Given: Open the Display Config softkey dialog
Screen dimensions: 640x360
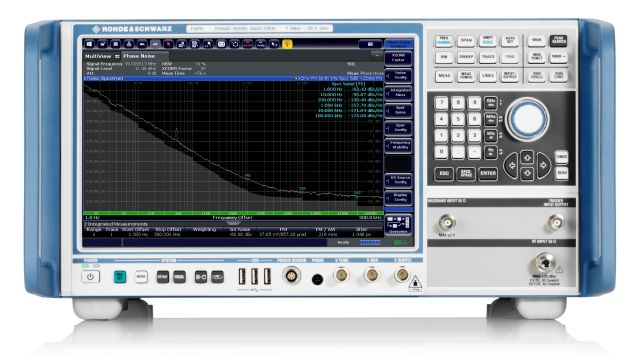Looking at the screenshot, I should [398, 198].
